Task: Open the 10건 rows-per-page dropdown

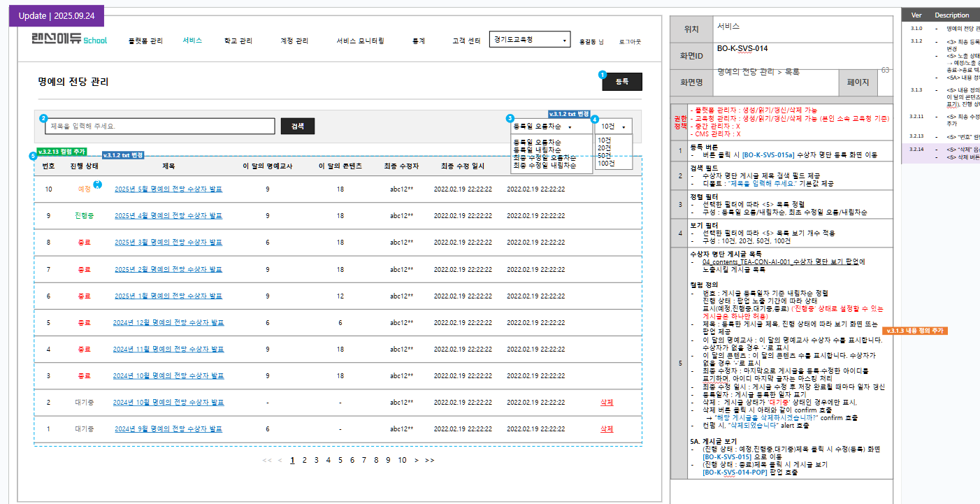Action: [614, 127]
